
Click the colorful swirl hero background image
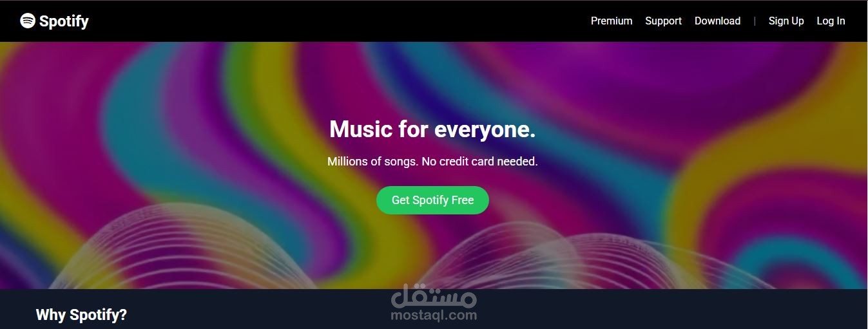434,165
